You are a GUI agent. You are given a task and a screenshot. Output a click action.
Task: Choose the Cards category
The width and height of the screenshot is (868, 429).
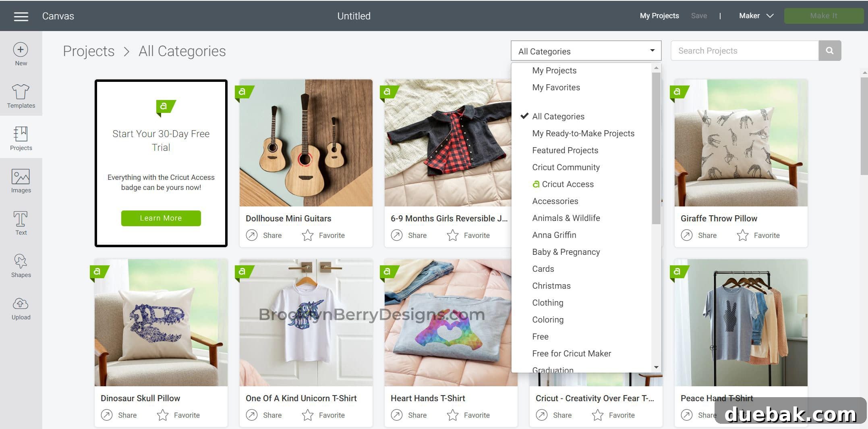coord(543,269)
